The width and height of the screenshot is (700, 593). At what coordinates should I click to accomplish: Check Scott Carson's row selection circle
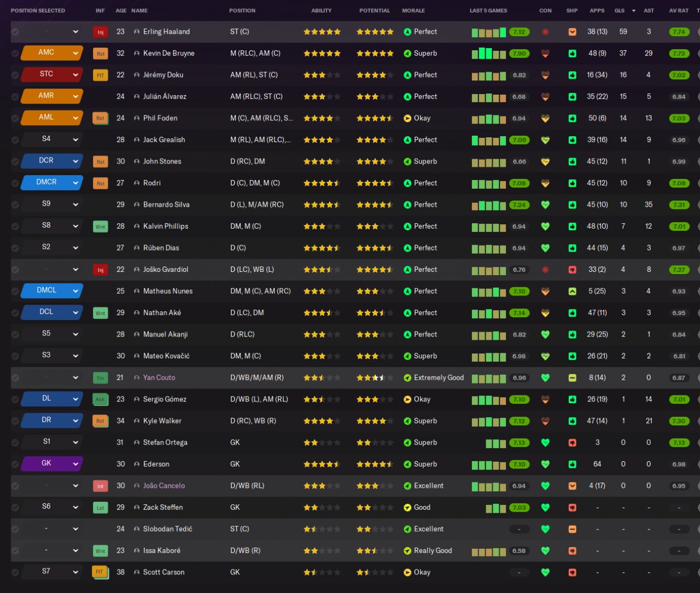pos(15,572)
